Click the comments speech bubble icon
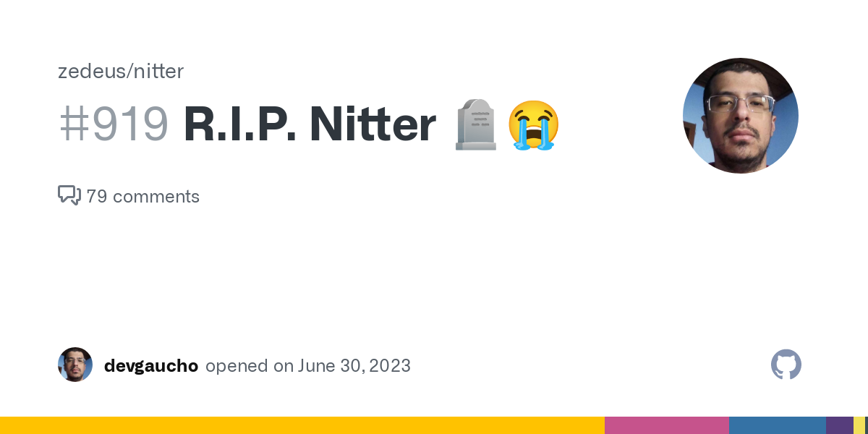Viewport: 868px width, 434px height. pyautogui.click(x=69, y=195)
